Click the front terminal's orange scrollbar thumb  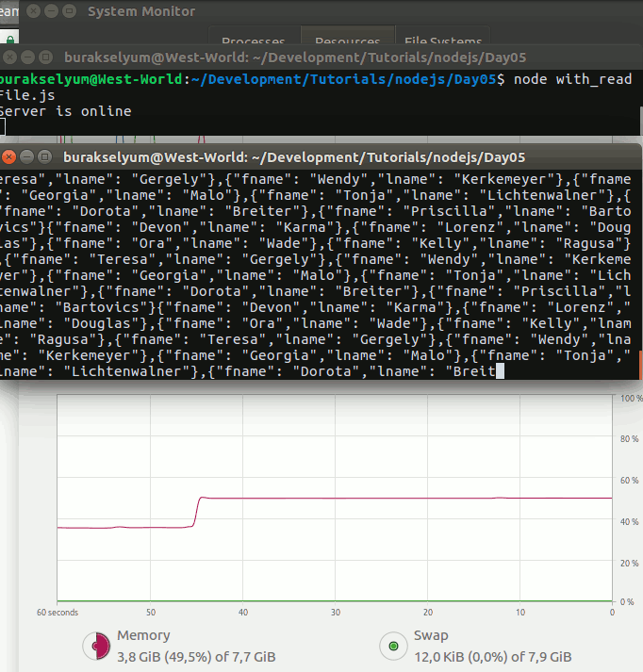coord(640,366)
